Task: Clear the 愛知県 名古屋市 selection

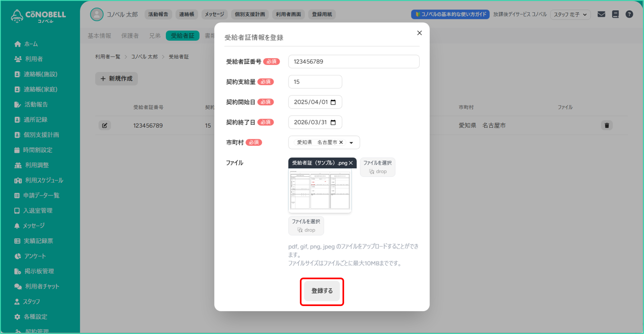Action: point(341,142)
